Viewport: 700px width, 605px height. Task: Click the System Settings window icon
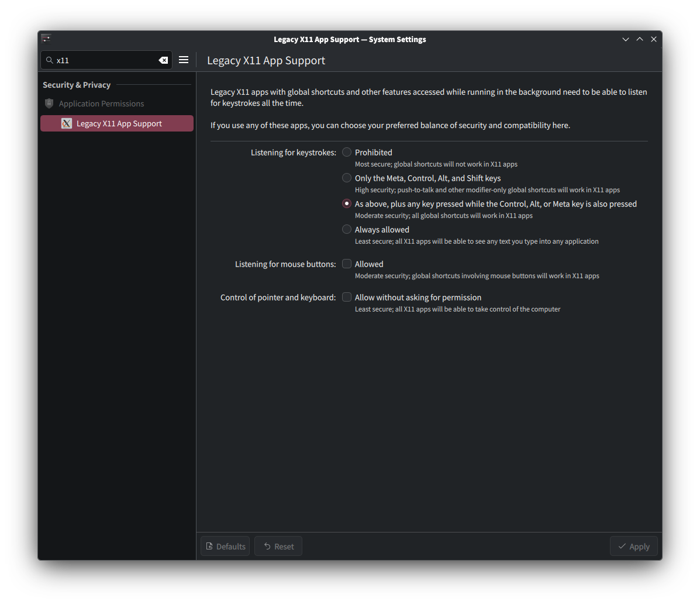click(x=46, y=39)
